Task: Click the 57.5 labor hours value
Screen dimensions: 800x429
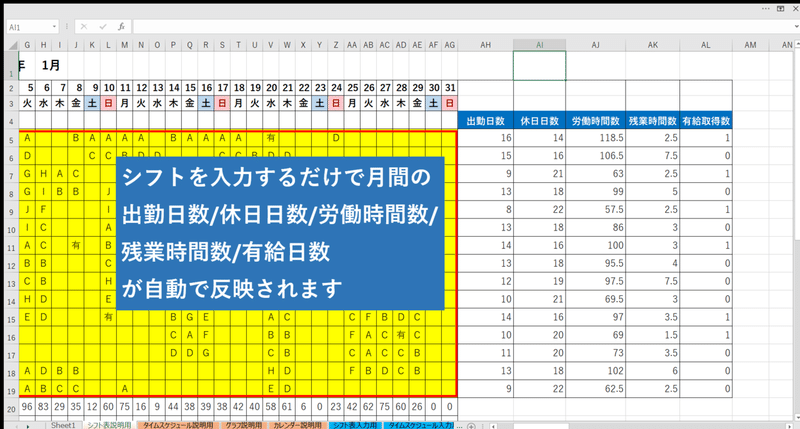Action: pyautogui.click(x=595, y=210)
